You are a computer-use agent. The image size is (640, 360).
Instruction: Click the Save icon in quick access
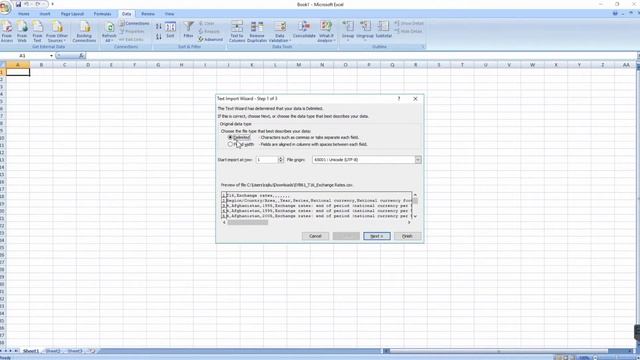pos(18,4)
